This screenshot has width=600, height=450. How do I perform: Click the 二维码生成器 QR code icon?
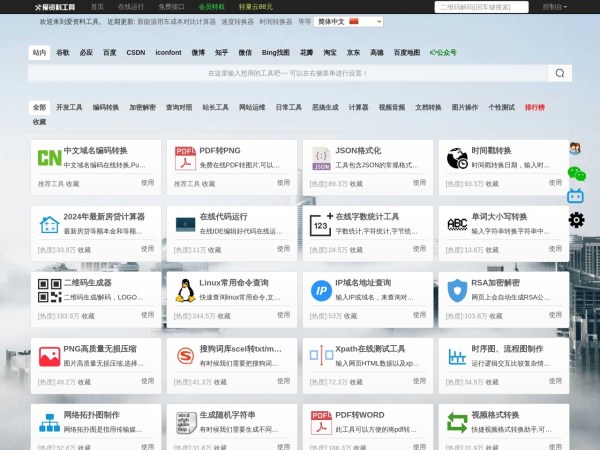pyautogui.click(x=49, y=290)
